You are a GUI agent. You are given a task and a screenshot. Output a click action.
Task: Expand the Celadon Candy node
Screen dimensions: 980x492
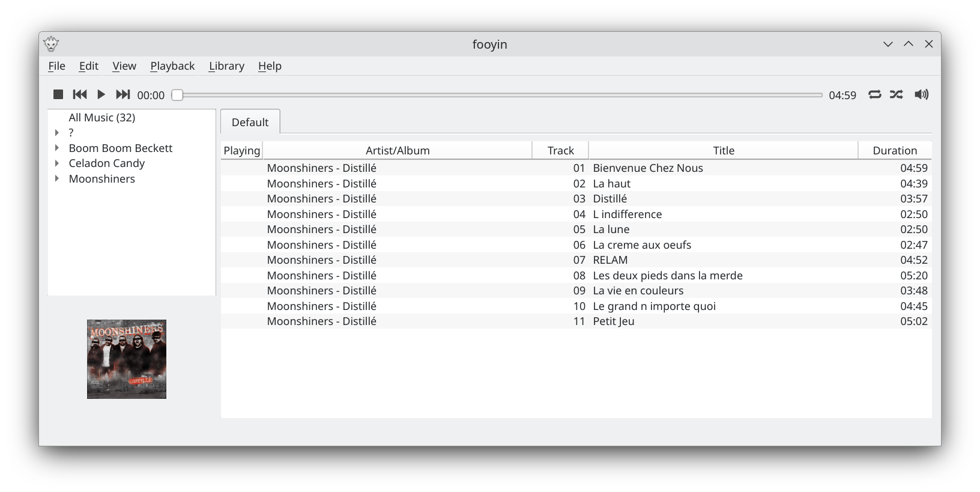click(57, 163)
